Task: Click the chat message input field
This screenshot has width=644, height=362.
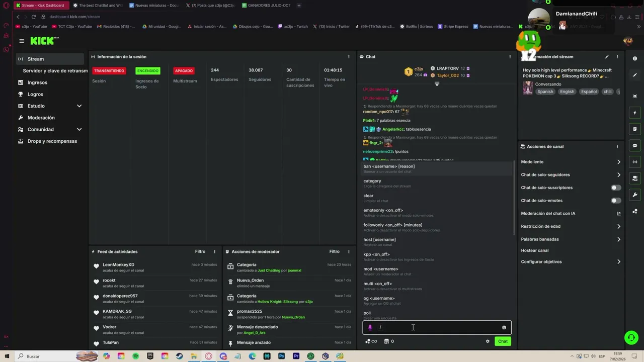Action: [x=437, y=327]
